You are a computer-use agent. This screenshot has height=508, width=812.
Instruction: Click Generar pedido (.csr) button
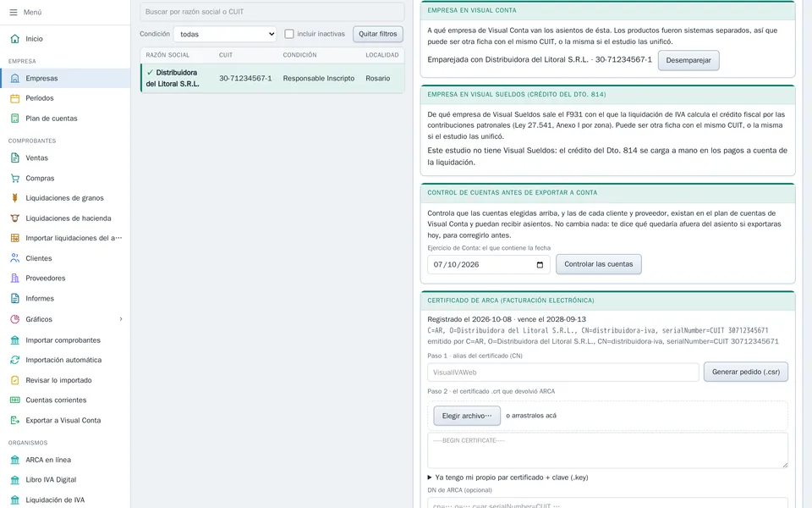pyautogui.click(x=746, y=373)
